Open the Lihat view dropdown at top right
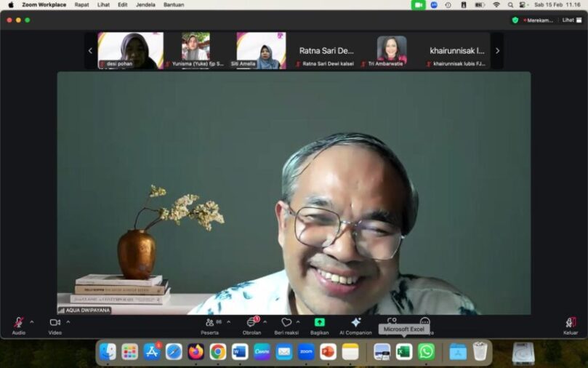 [x=571, y=20]
